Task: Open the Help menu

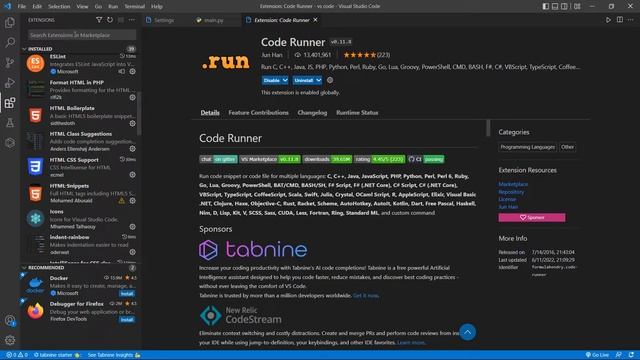Action: [x=157, y=6]
